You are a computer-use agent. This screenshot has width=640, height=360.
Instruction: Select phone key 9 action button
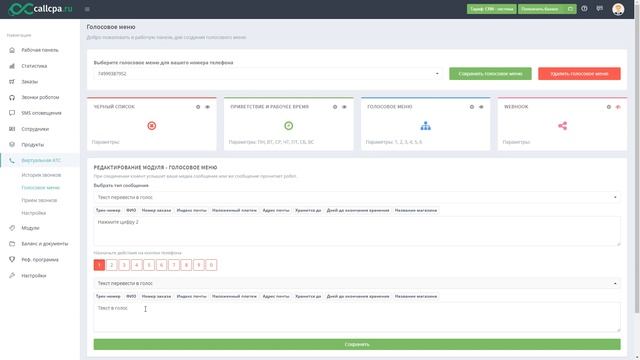[x=199, y=265]
